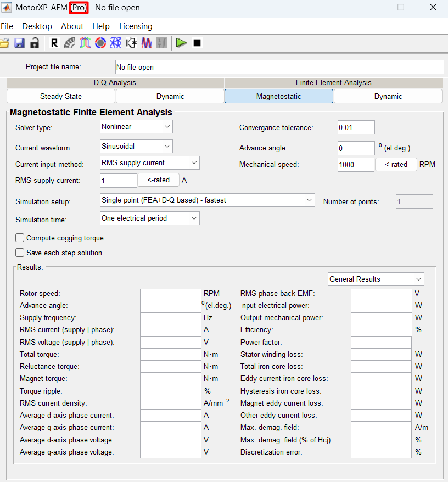Viewport: 448px width, 482px height.
Task: Open the General Results dropdown
Action: 376,279
